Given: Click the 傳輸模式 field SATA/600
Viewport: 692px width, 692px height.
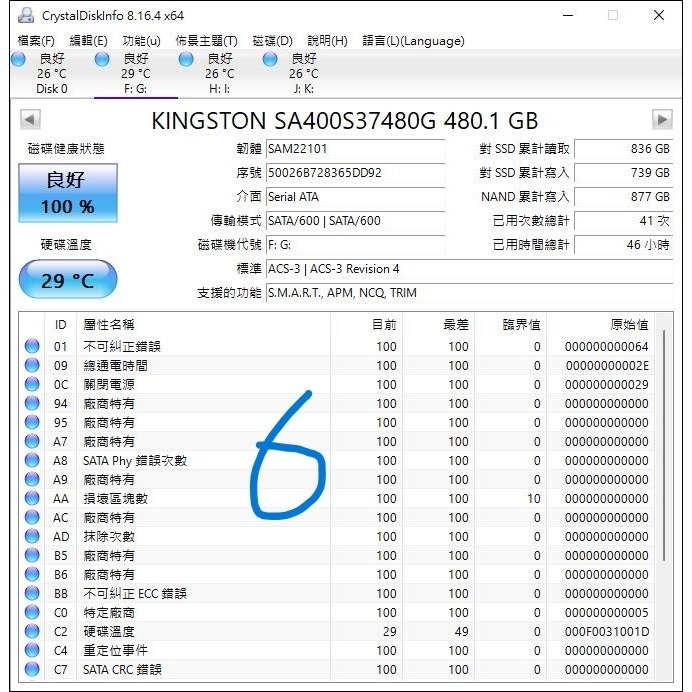Looking at the screenshot, I should click(x=355, y=220).
